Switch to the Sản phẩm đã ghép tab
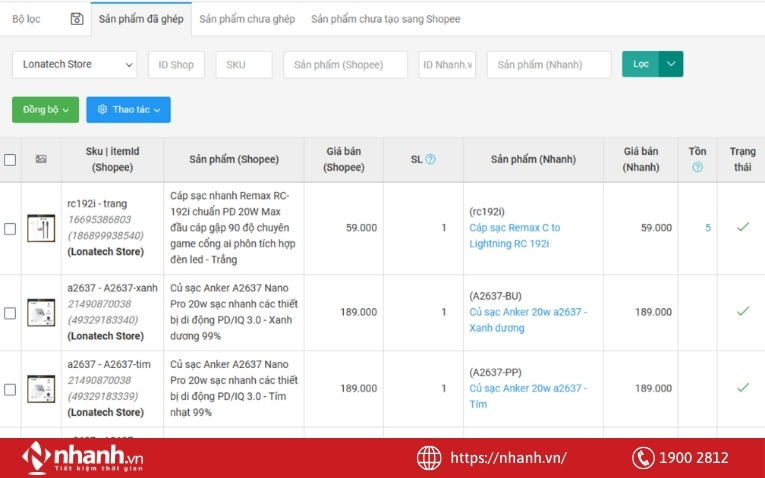The image size is (765, 478). [141, 19]
